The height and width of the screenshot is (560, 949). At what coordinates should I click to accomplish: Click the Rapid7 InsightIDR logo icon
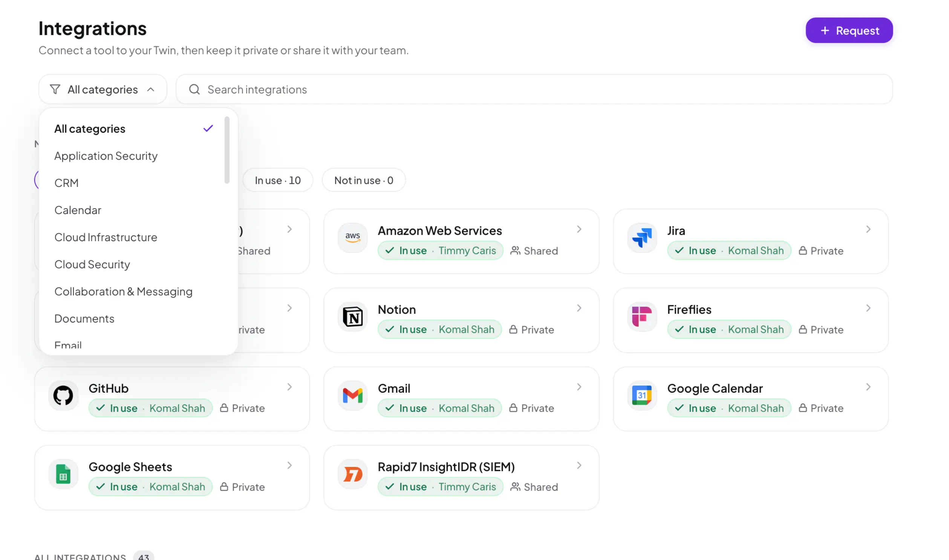pos(352,474)
